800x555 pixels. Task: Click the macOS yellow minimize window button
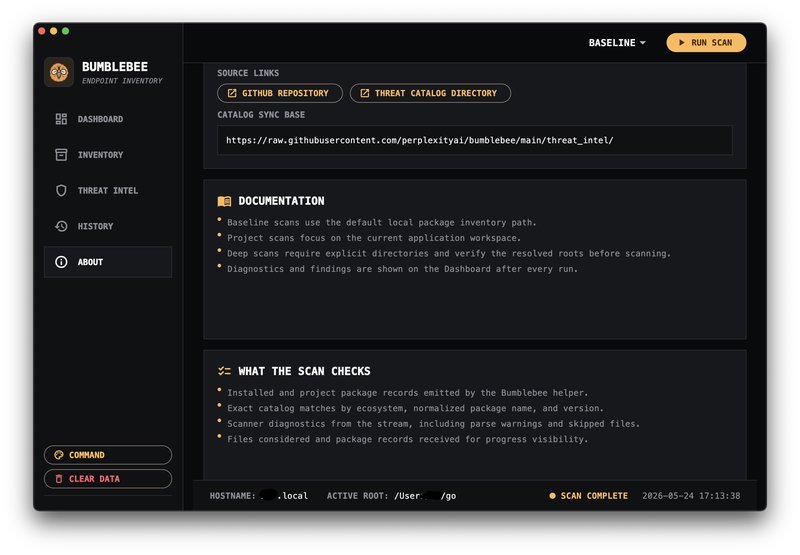pyautogui.click(x=54, y=31)
